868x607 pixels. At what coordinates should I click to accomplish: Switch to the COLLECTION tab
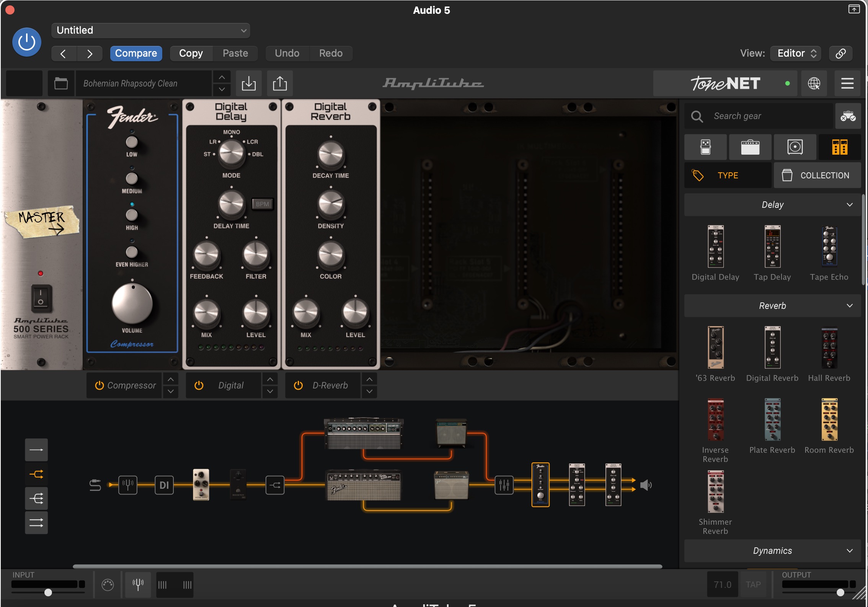click(x=817, y=175)
